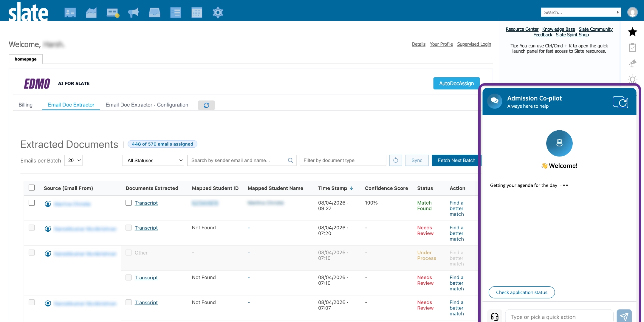Open Supervised Login link
The height and width of the screenshot is (322, 644).
(x=474, y=44)
